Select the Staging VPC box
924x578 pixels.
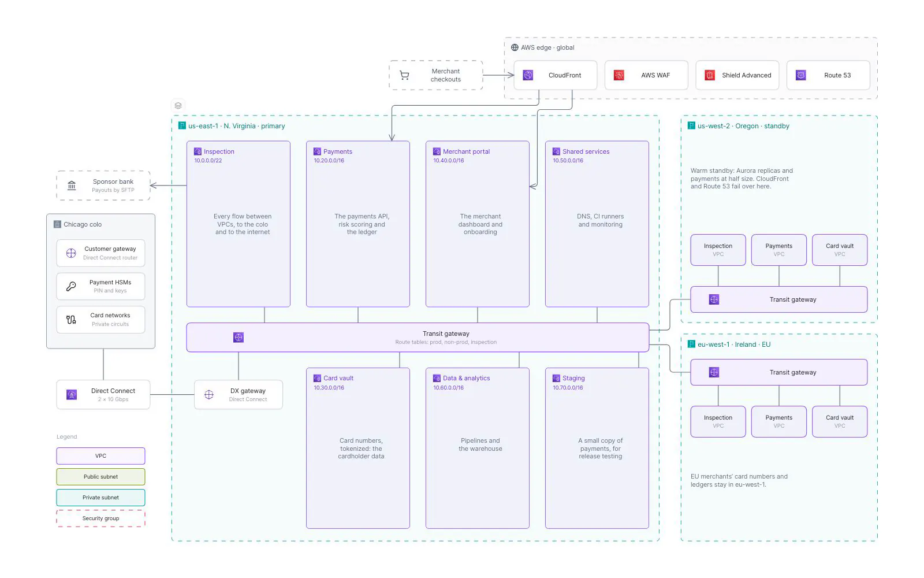click(597, 448)
